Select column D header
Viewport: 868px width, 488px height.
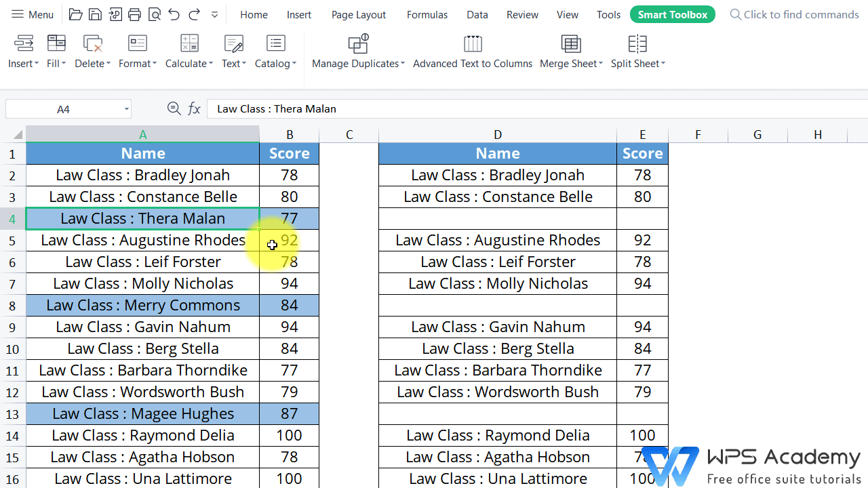pyautogui.click(x=498, y=134)
